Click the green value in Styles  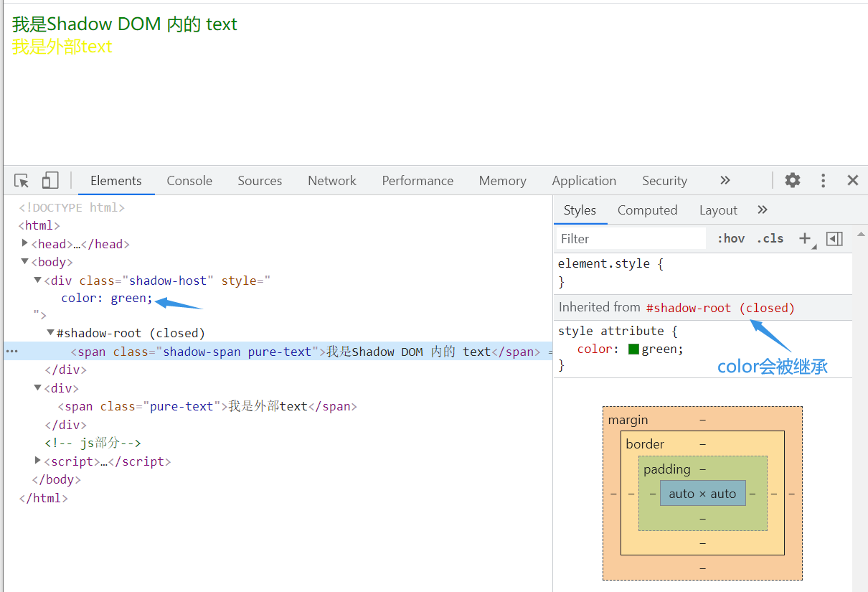coord(661,349)
